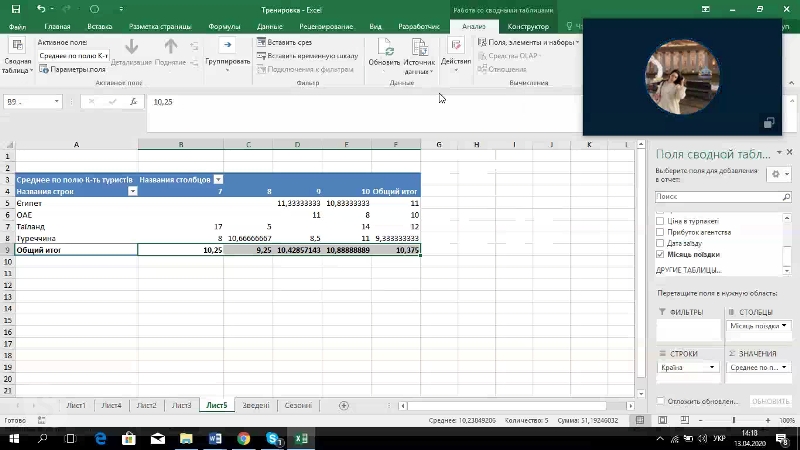Check the Дата заїзду field checkbox
The image size is (800, 450).
pos(660,243)
